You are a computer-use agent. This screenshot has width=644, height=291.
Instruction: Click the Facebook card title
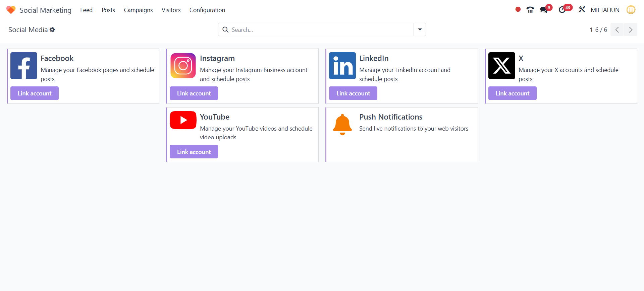[x=57, y=58]
